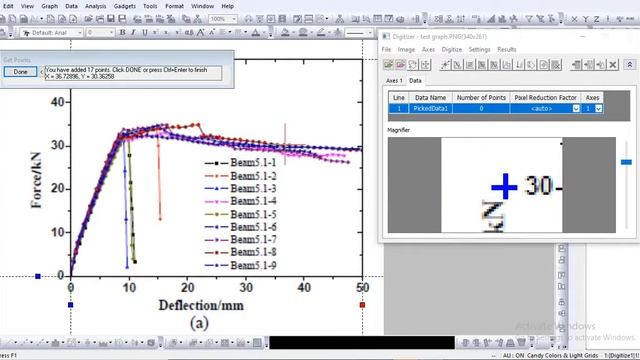Click the Number of Points column header
This screenshot has height=360, width=640.
pos(481,98)
